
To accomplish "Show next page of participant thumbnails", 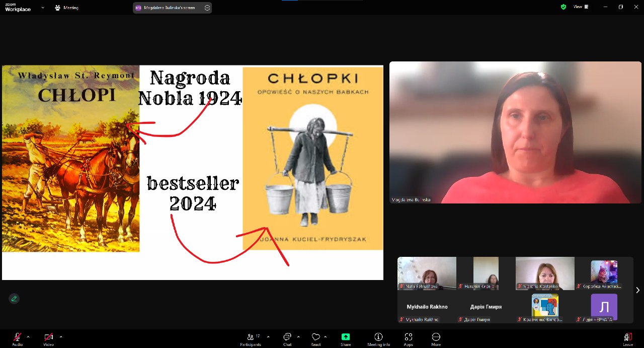I will point(638,290).
